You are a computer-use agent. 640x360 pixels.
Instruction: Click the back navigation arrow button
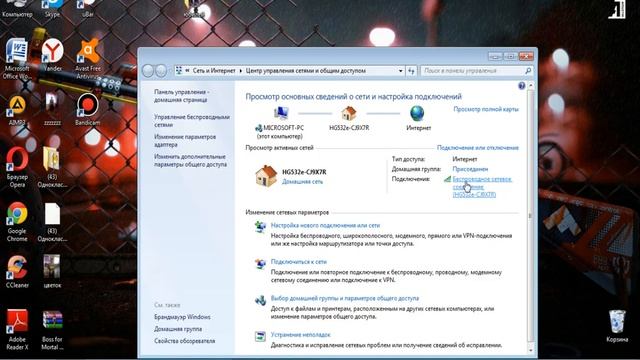[148, 71]
